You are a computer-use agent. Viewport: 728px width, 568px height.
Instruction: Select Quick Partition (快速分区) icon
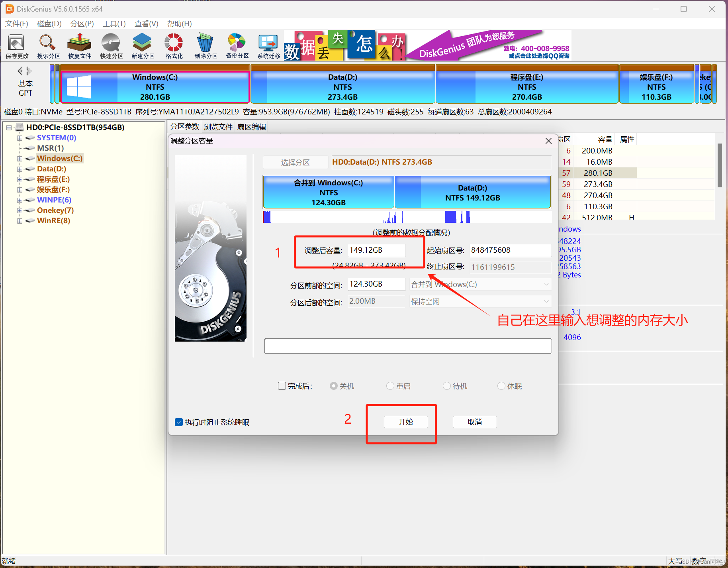(x=111, y=46)
